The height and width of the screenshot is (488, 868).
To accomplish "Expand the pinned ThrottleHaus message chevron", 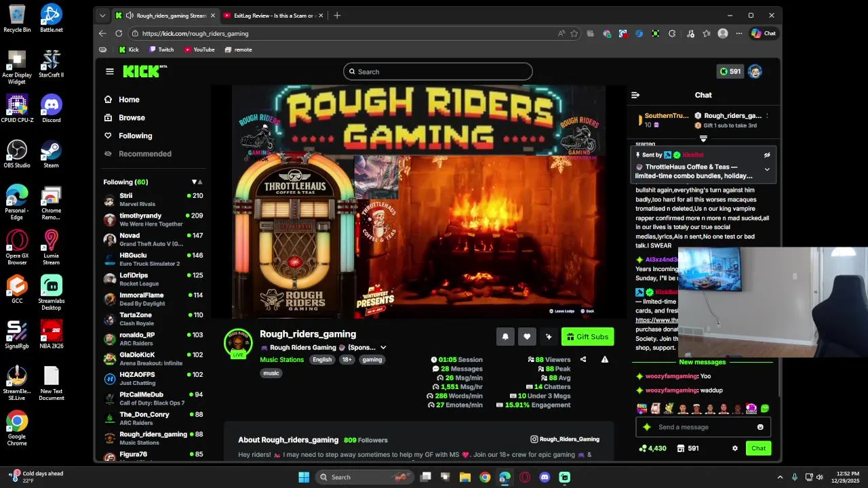I will click(x=767, y=169).
